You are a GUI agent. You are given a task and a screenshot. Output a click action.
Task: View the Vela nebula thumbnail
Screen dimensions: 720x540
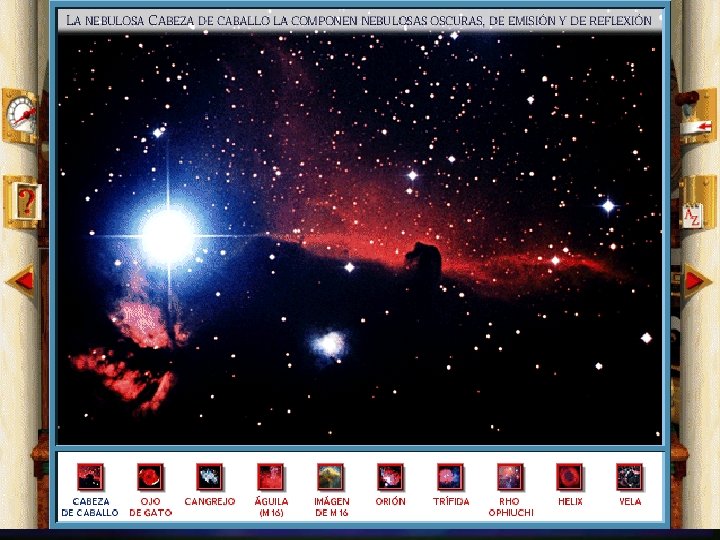pyautogui.click(x=630, y=477)
